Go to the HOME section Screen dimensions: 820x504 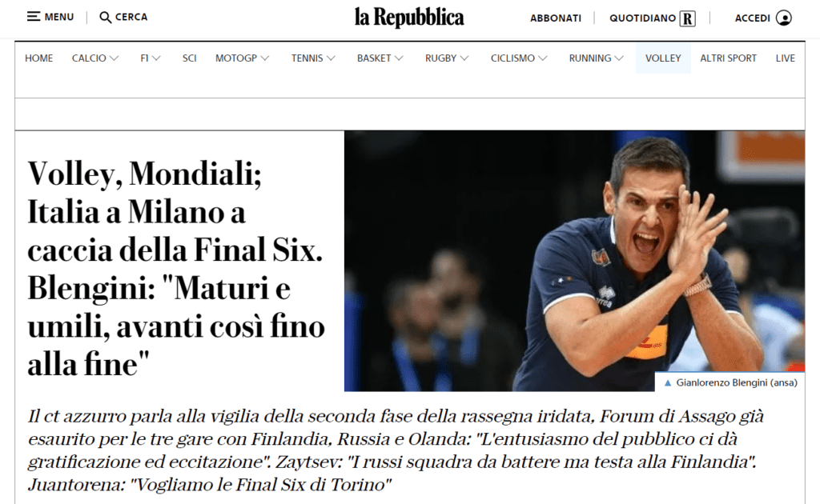tap(38, 58)
